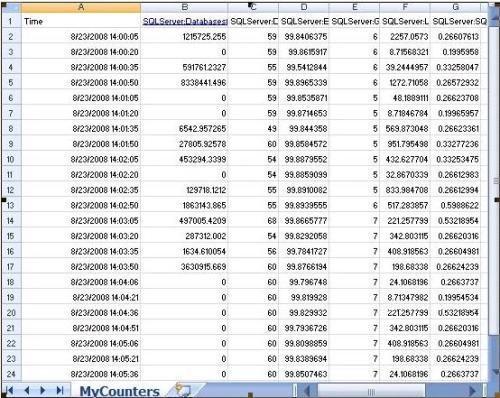
Task: Select column A header
Action: click(x=81, y=8)
